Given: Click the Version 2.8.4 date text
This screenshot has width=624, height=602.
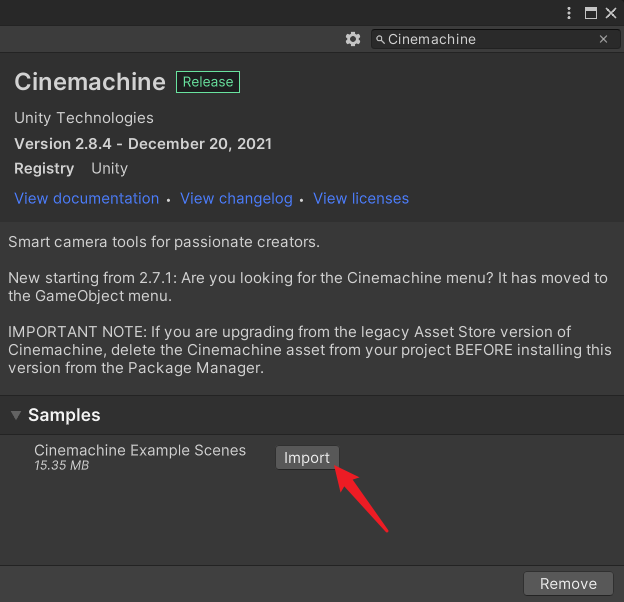Looking at the screenshot, I should pos(143,144).
